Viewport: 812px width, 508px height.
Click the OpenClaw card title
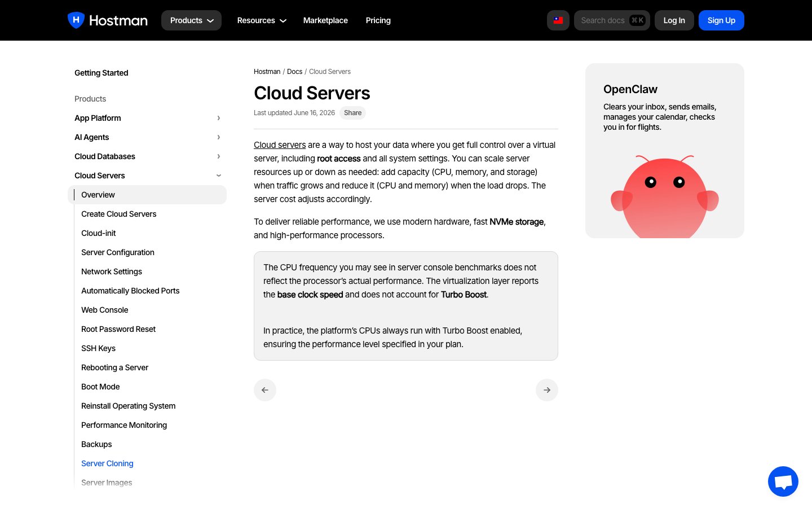[630, 89]
